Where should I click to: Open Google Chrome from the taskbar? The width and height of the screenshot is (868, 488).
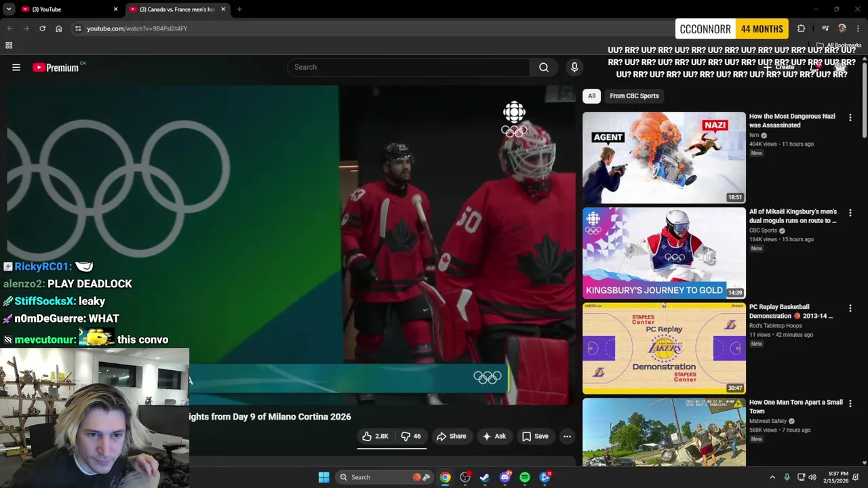click(445, 477)
